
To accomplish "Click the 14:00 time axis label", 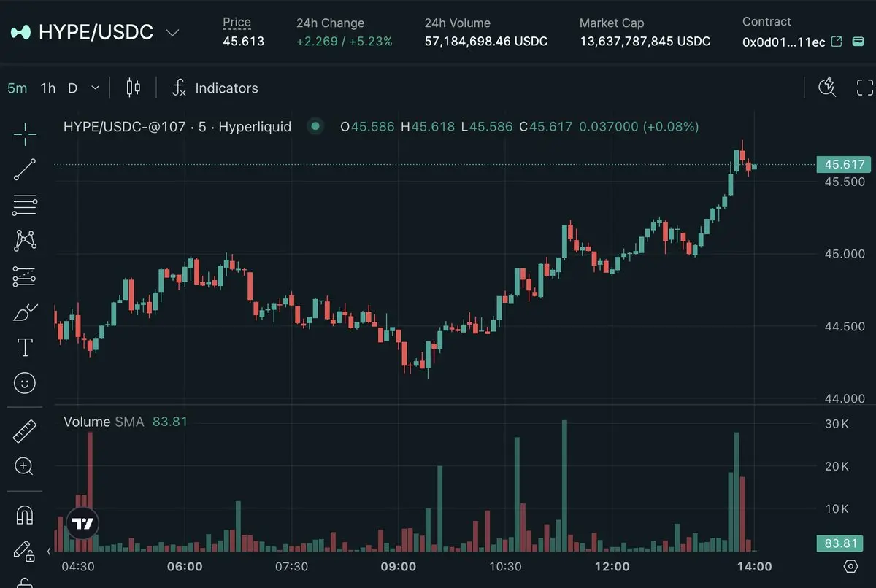I will click(x=755, y=566).
